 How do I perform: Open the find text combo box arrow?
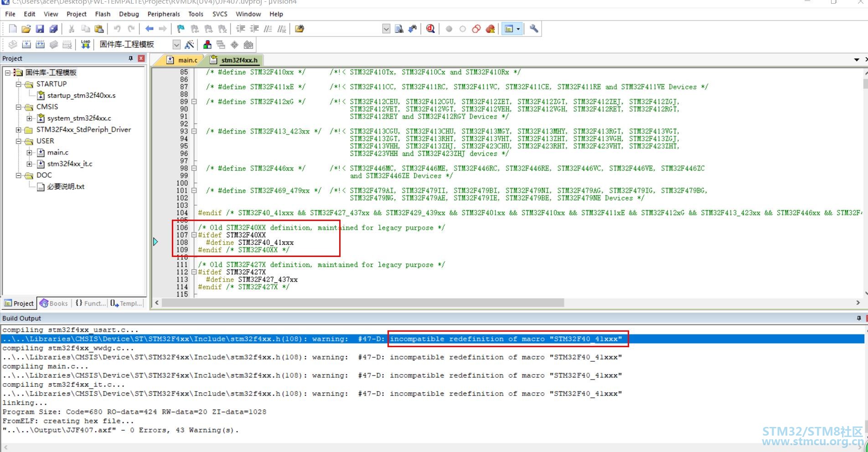click(386, 29)
